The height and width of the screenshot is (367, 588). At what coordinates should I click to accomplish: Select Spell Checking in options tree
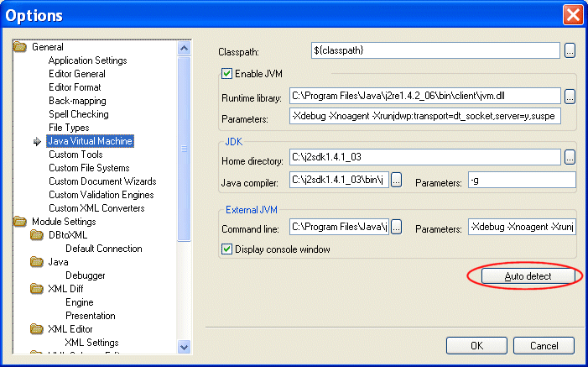[78, 114]
